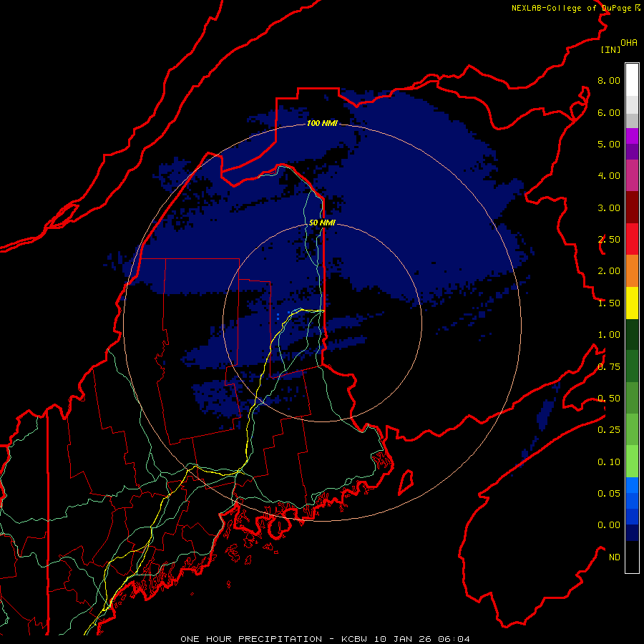
Task: Click the 0.50 legend value
Action: tap(609, 399)
